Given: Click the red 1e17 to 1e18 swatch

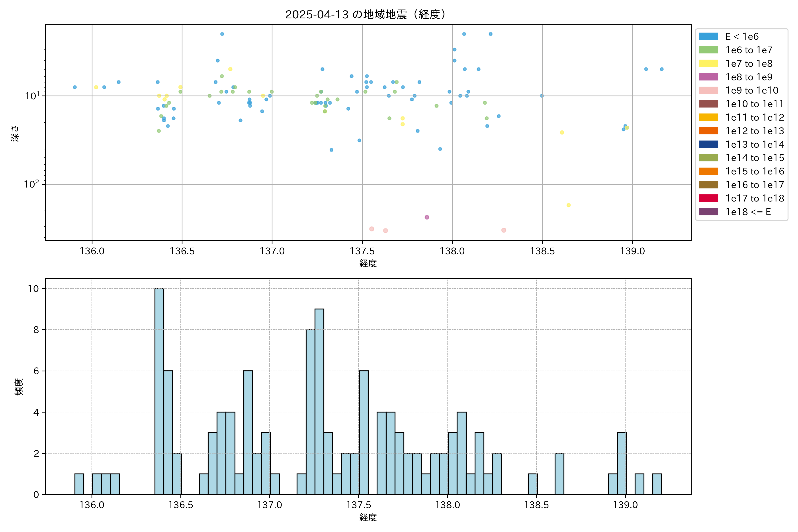Looking at the screenshot, I should coord(708,198).
